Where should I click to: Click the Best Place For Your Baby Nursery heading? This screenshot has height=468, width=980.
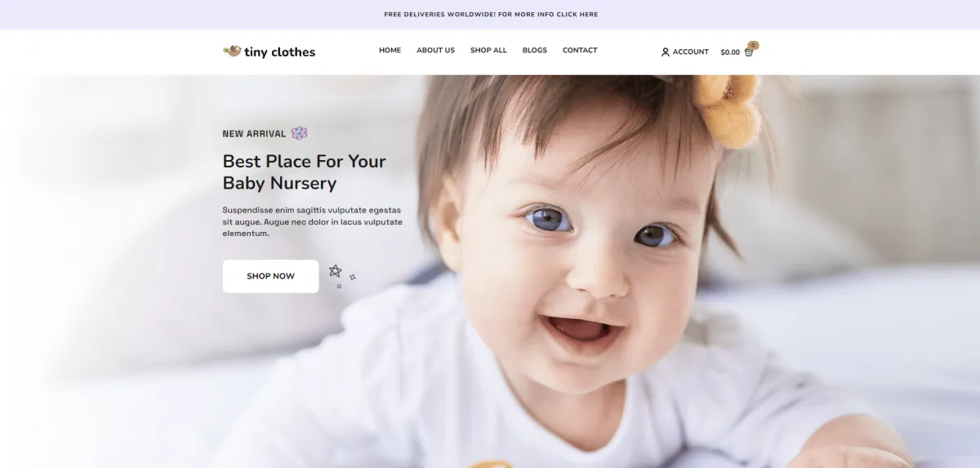[x=304, y=172]
